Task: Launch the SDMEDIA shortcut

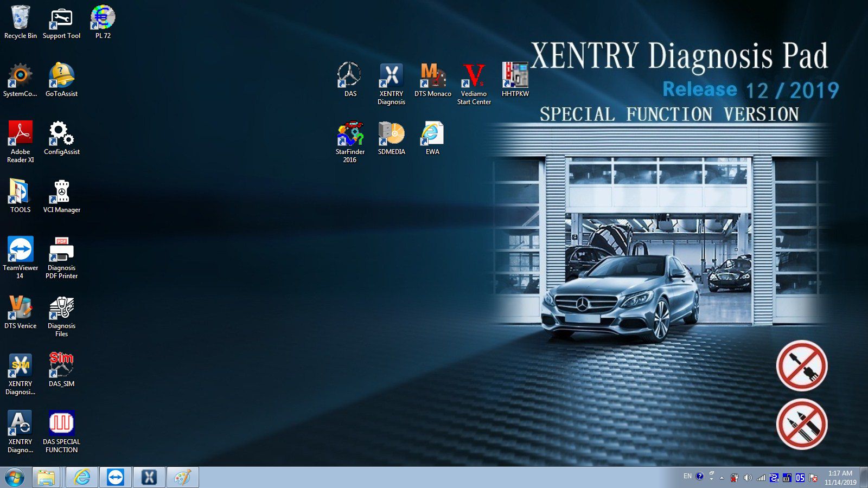Action: point(391,138)
